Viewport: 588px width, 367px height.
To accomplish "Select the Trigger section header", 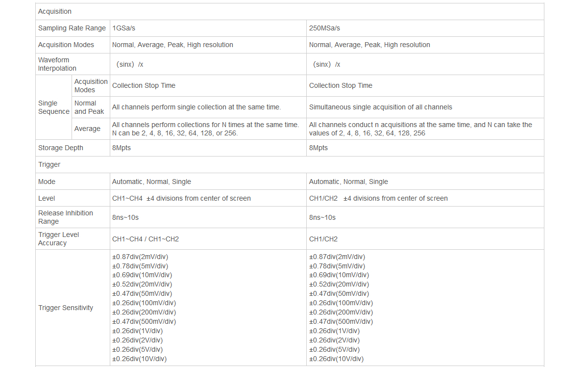I will coord(49,164).
